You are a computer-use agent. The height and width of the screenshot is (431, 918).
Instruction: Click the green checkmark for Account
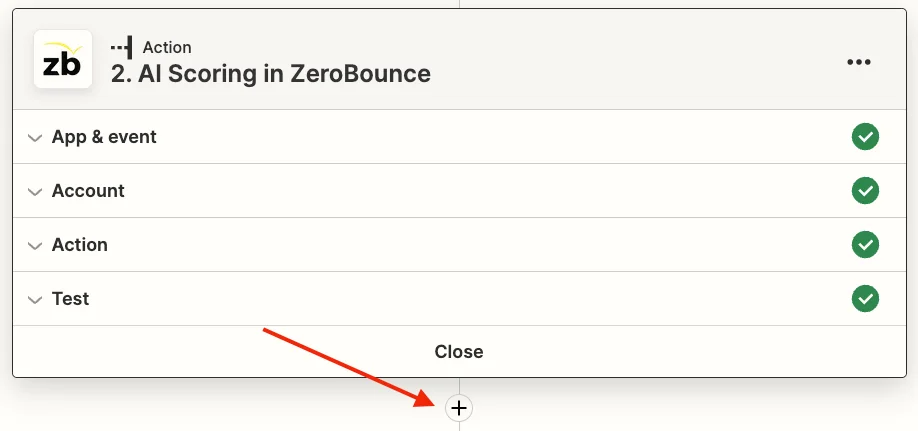[865, 191]
